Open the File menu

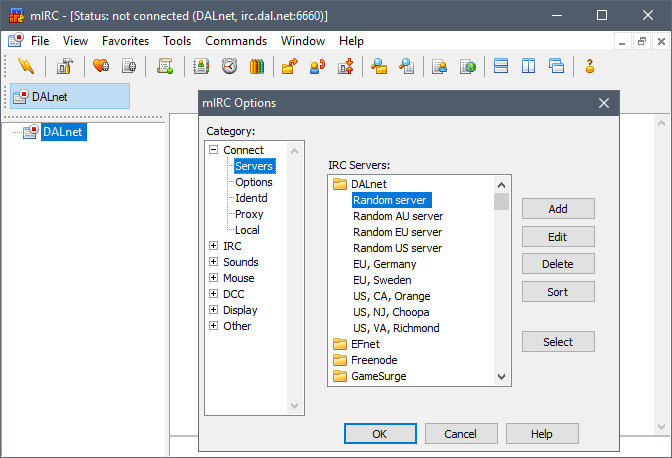click(x=40, y=41)
